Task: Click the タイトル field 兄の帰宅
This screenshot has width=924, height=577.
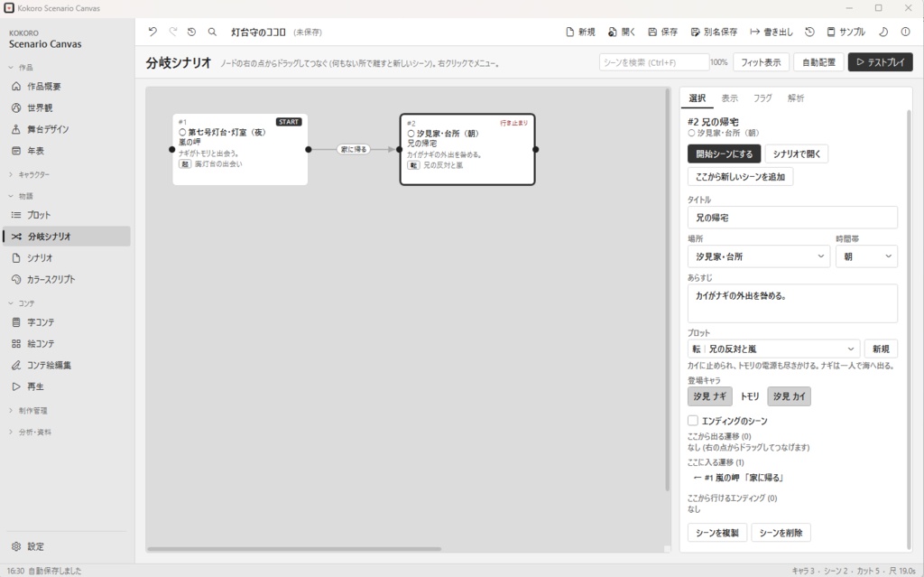Action: (792, 217)
